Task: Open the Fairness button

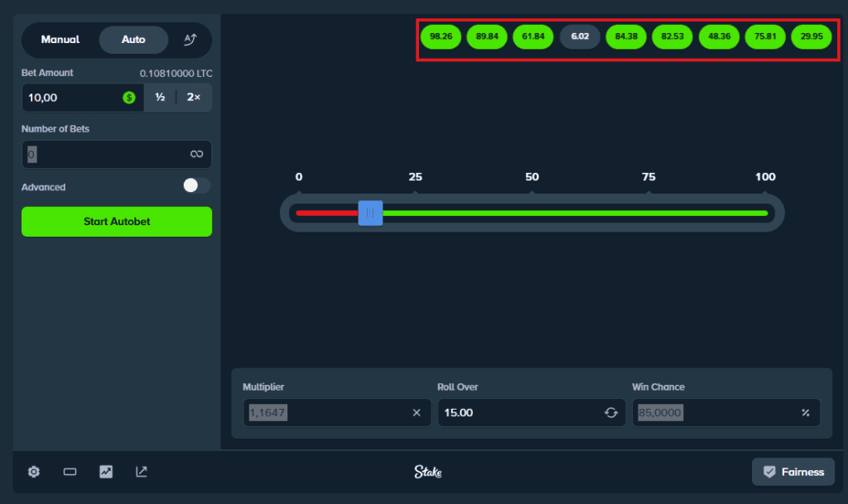Action: click(x=793, y=472)
